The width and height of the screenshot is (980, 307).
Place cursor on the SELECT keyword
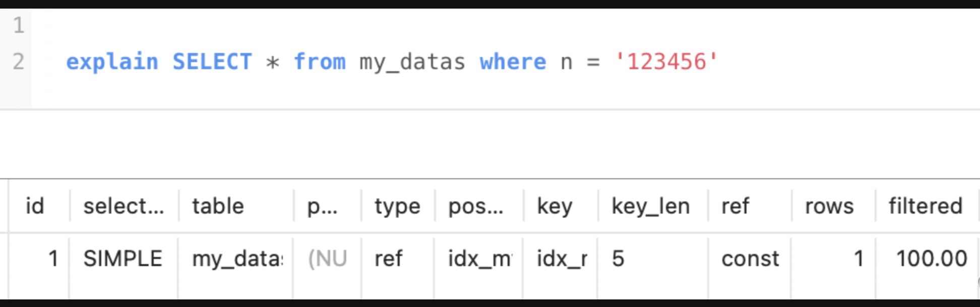pyautogui.click(x=212, y=62)
